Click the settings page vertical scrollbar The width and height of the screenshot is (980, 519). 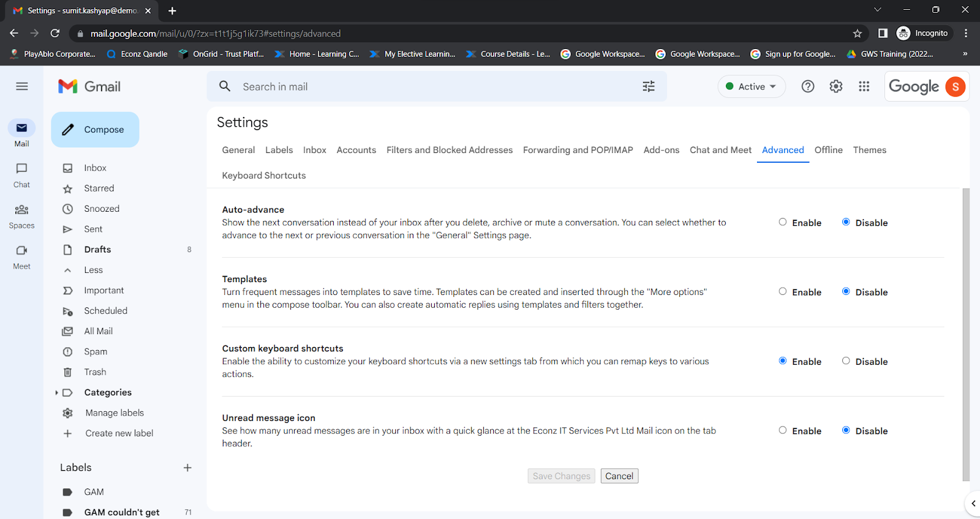[966, 335]
